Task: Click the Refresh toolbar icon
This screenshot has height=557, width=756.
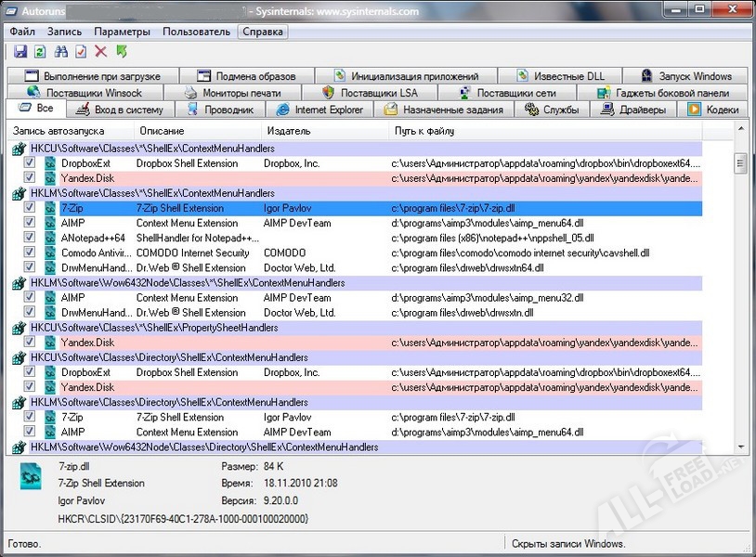Action: 41,52
